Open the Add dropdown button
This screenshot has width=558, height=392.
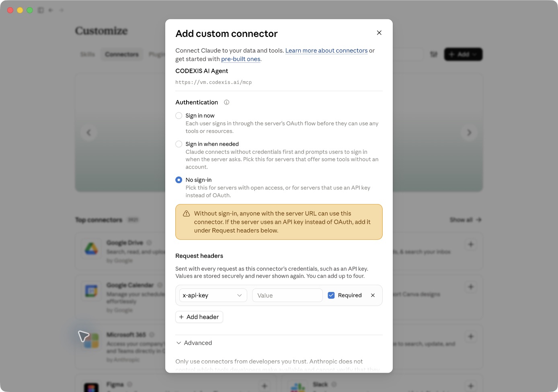click(463, 54)
